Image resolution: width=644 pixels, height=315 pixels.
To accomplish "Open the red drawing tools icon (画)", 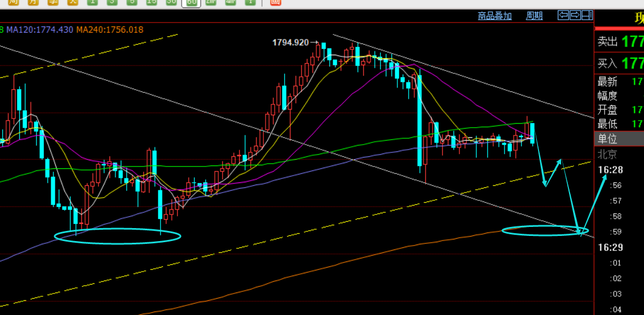I will (276, 2).
